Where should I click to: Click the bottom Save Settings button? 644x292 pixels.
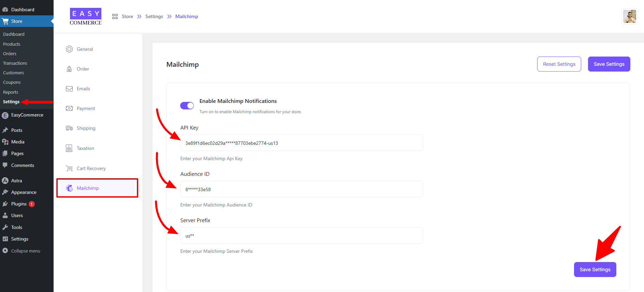595,270
